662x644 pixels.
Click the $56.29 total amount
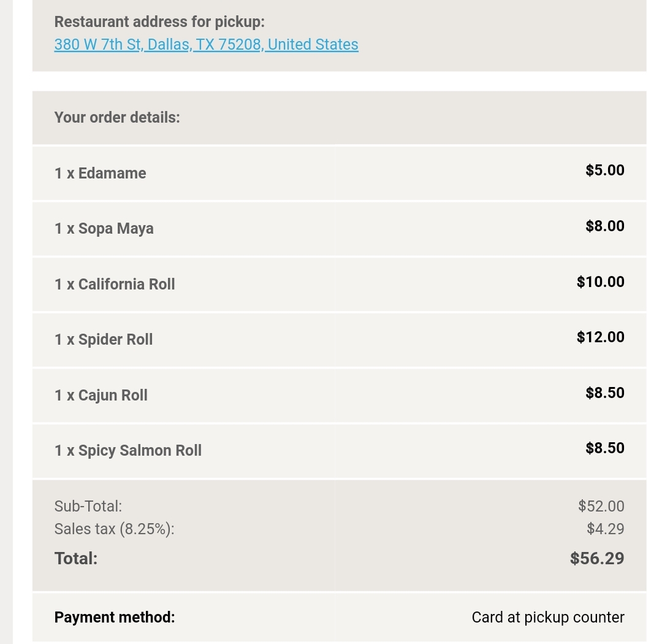pyautogui.click(x=596, y=558)
